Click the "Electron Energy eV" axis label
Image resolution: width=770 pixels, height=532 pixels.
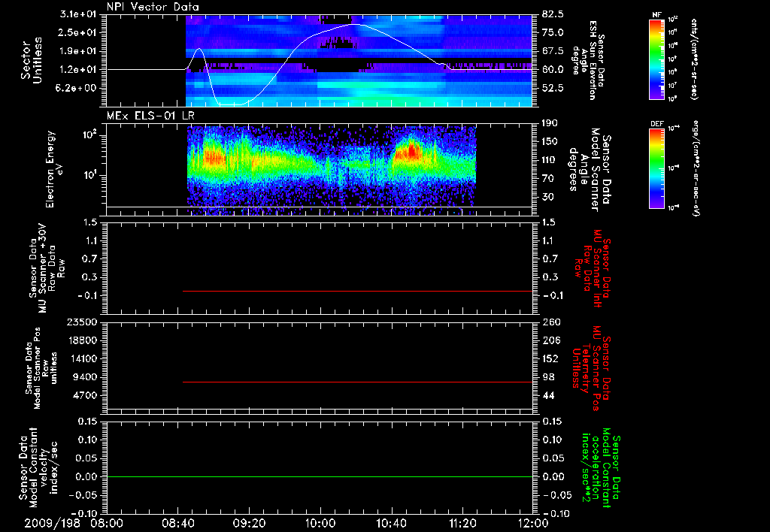point(54,169)
